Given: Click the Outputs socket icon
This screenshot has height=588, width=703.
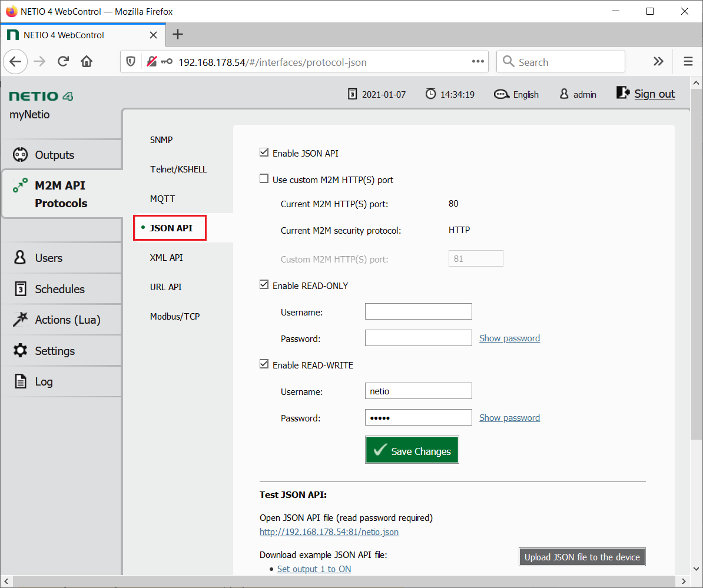Looking at the screenshot, I should pyautogui.click(x=20, y=155).
